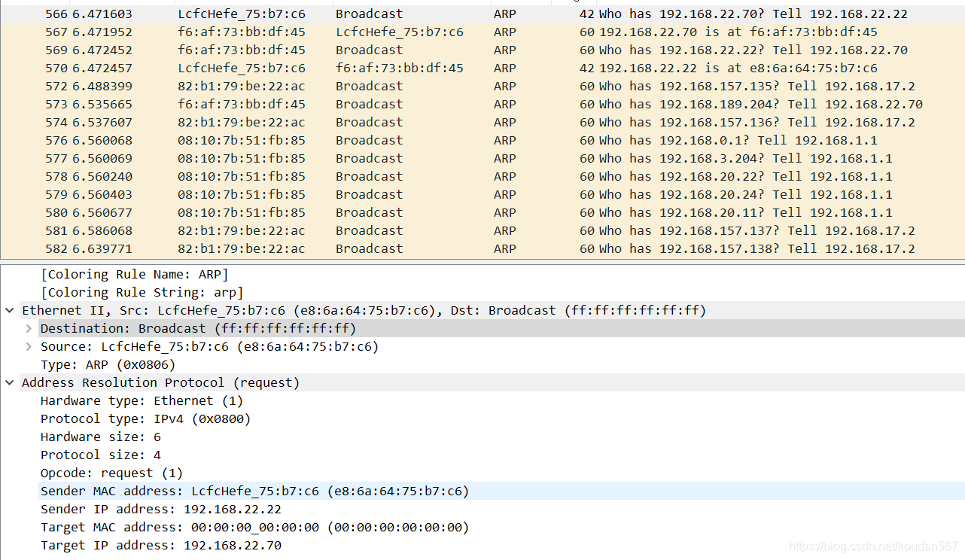Select the Hardware type: Ethernet (1) field
The image size is (965, 560).
coord(142,400)
